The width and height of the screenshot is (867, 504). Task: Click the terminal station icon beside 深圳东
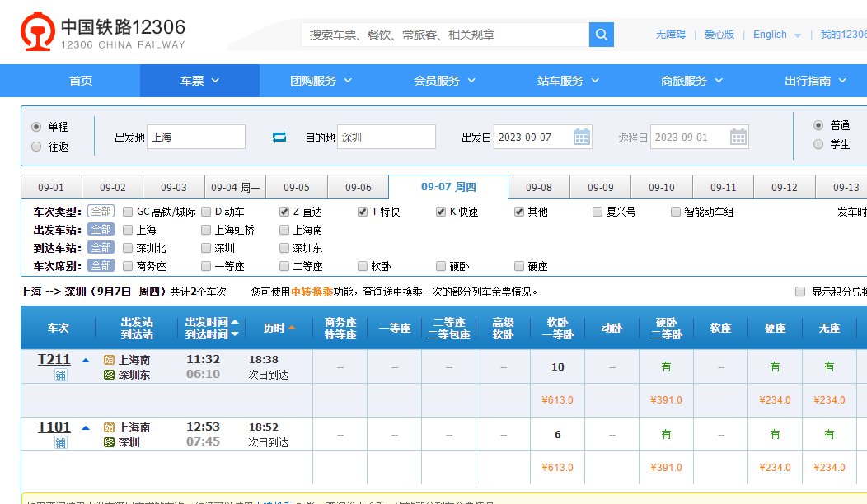coord(109,375)
